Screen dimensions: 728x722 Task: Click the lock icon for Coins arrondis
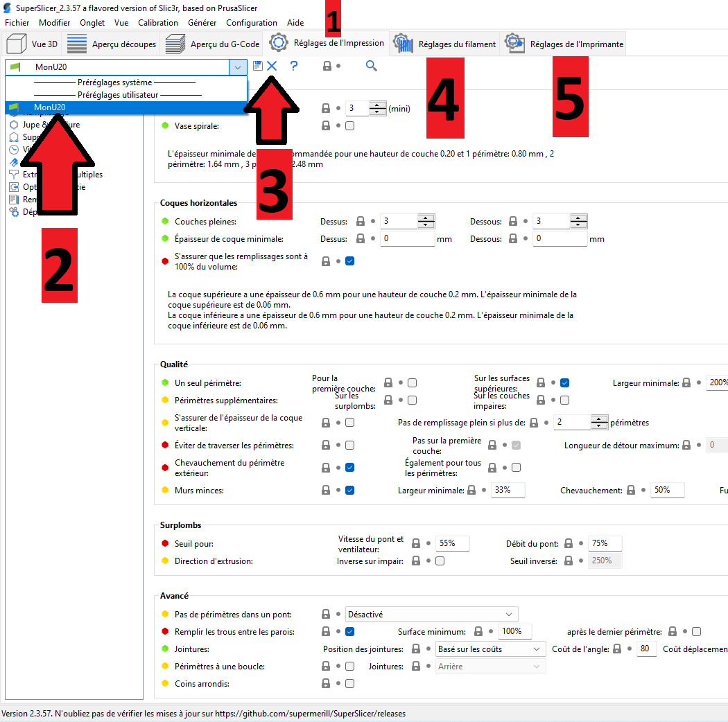tap(326, 683)
